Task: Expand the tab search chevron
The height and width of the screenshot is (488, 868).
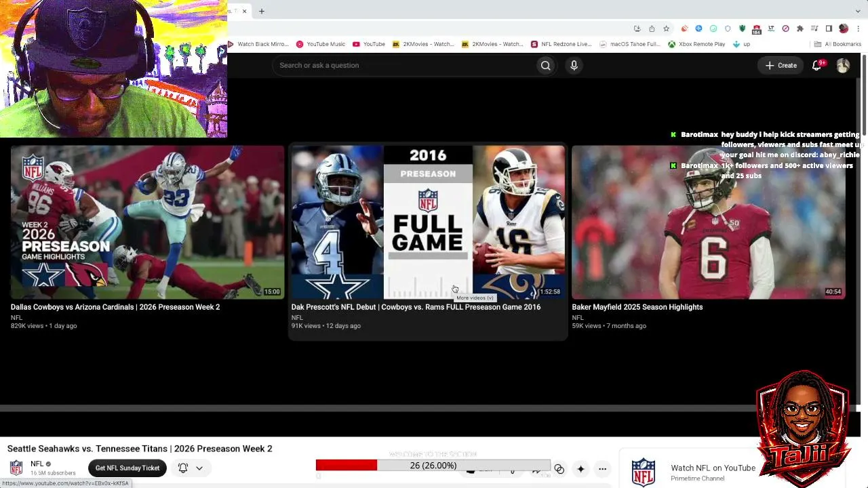Action: [858, 11]
